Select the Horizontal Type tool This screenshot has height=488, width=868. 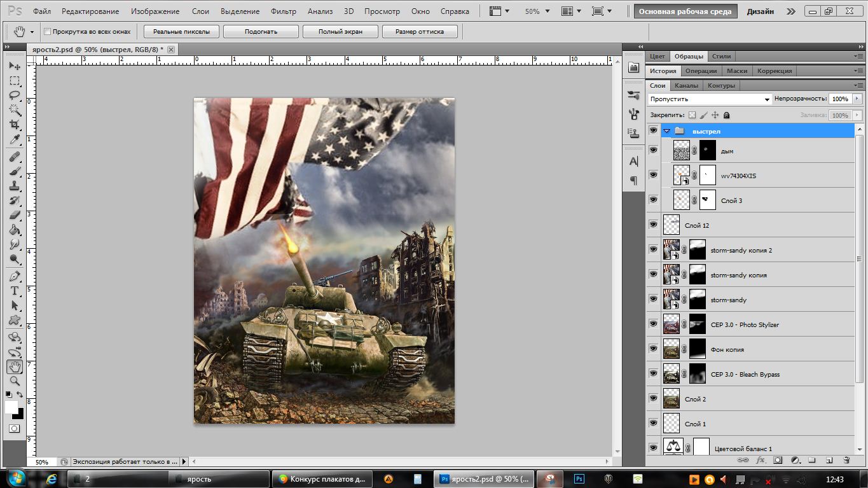(x=15, y=291)
